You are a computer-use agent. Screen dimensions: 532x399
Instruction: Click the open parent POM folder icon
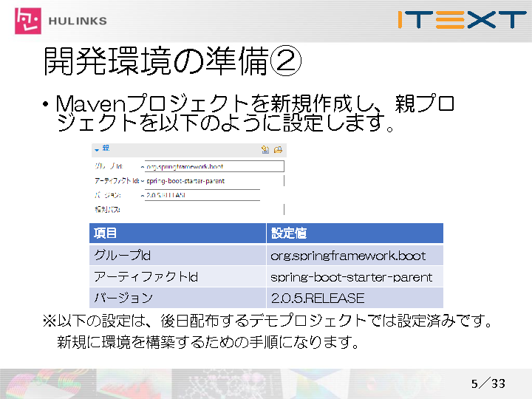click(x=278, y=149)
